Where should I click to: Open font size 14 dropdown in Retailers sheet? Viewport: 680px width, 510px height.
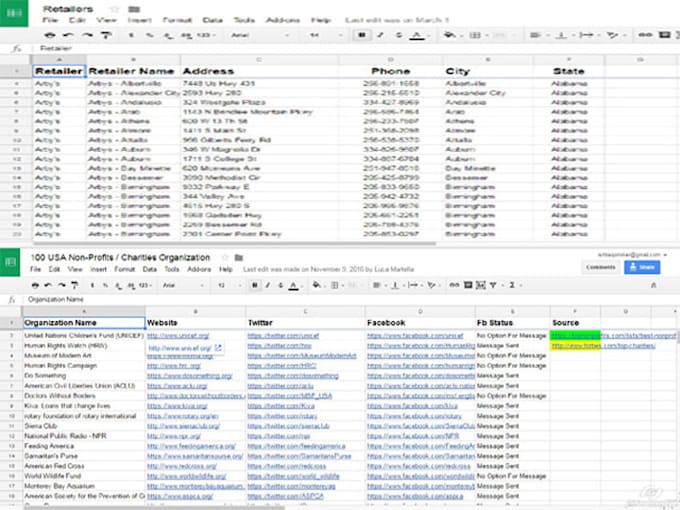point(326,35)
